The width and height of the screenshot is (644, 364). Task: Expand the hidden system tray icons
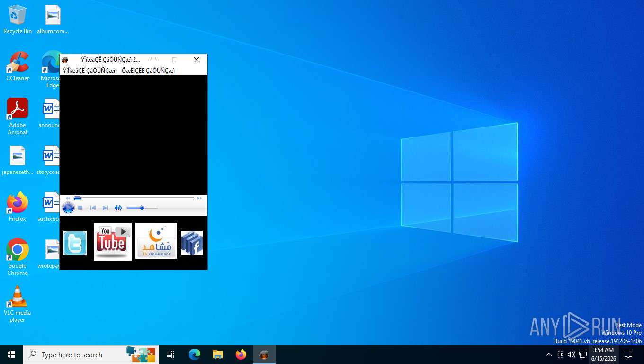pyautogui.click(x=549, y=355)
